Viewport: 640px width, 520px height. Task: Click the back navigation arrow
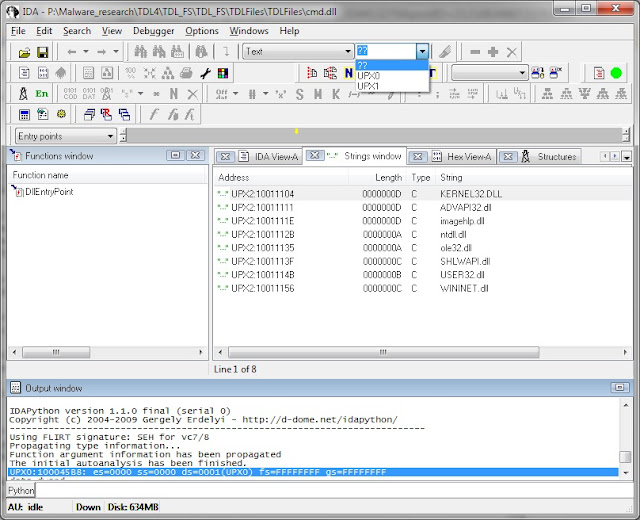(72, 52)
